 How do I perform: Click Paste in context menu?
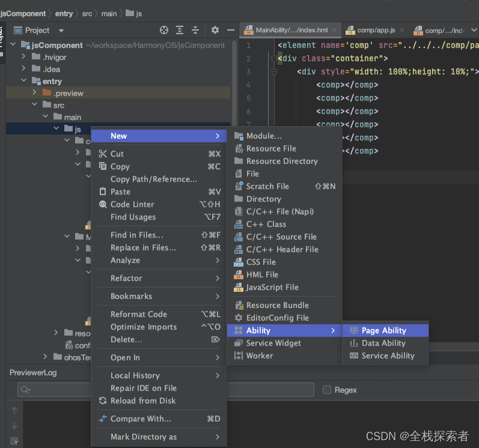click(x=159, y=192)
